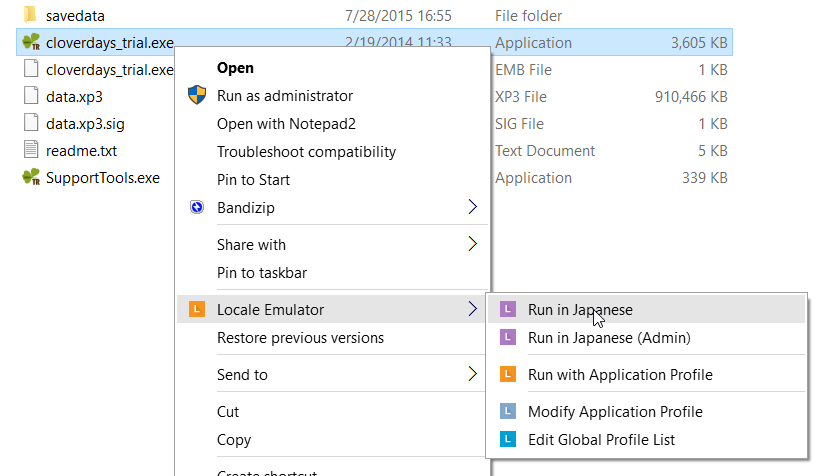Click the readme.txt document icon

click(x=30, y=151)
